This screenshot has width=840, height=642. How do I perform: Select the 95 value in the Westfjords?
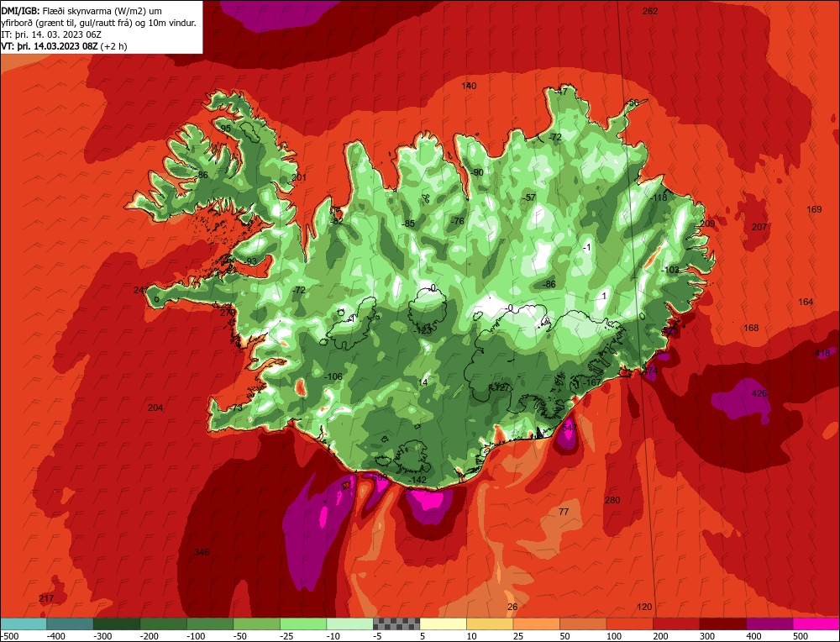[x=225, y=129]
